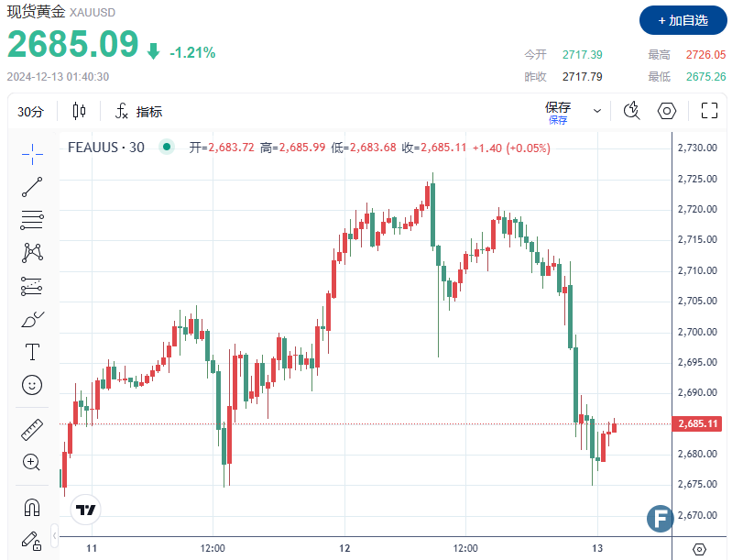Select the ruler measure tool
Viewport: 732px width, 560px height.
tap(32, 429)
